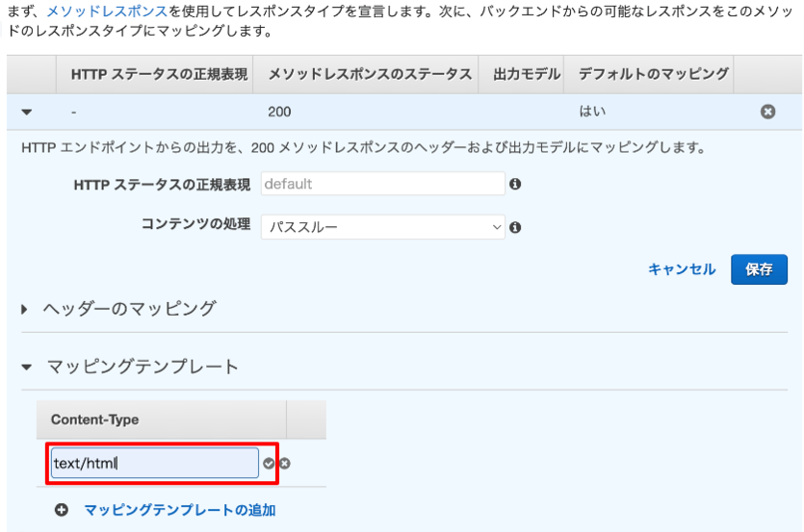
Task: Remove the 200 integration response row
Action: click(767, 112)
